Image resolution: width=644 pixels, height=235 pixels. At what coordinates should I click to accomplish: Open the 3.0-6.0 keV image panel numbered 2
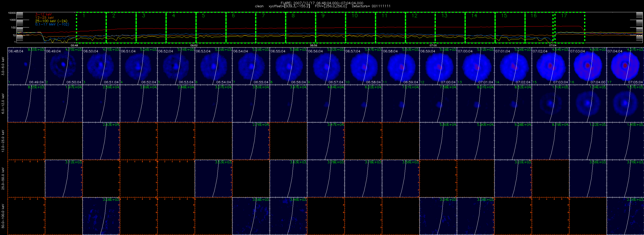tap(64, 66)
